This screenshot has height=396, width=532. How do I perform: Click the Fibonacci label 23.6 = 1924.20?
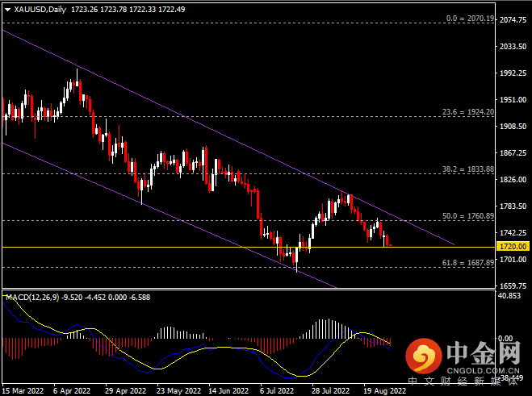[468, 112]
